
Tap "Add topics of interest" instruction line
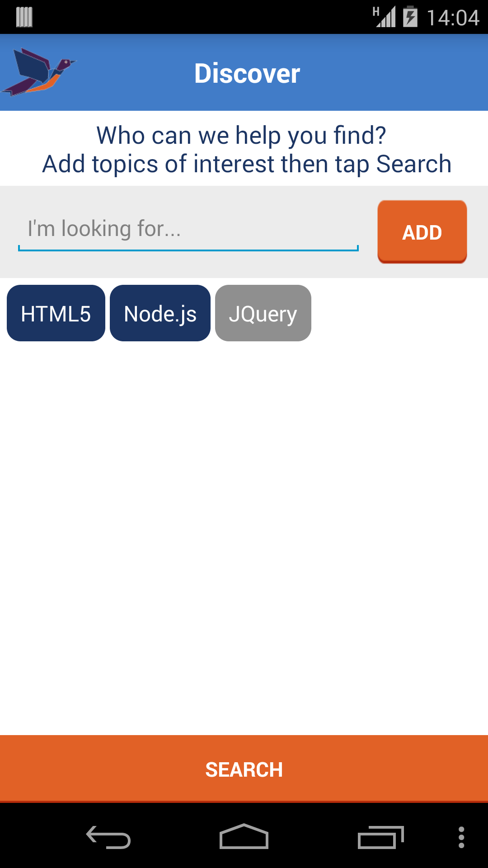(247, 164)
